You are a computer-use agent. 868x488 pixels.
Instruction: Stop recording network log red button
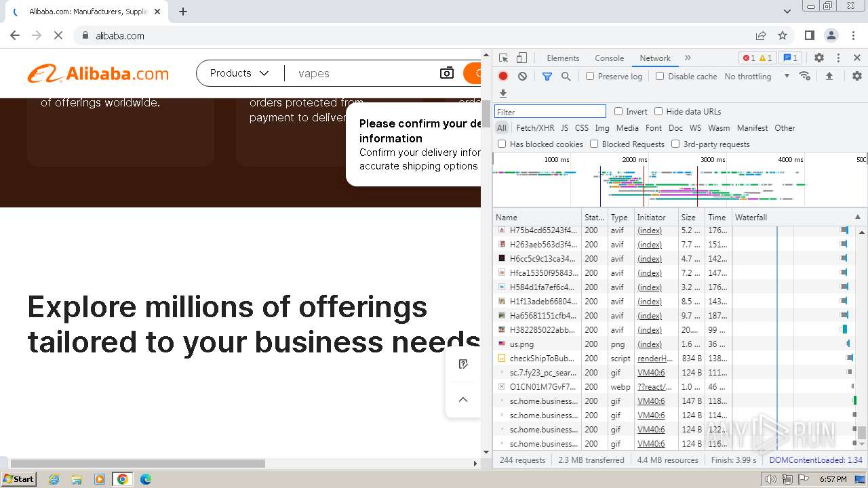(x=503, y=77)
